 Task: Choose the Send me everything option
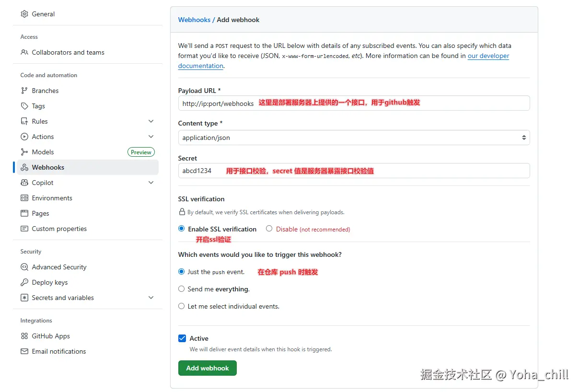click(181, 289)
